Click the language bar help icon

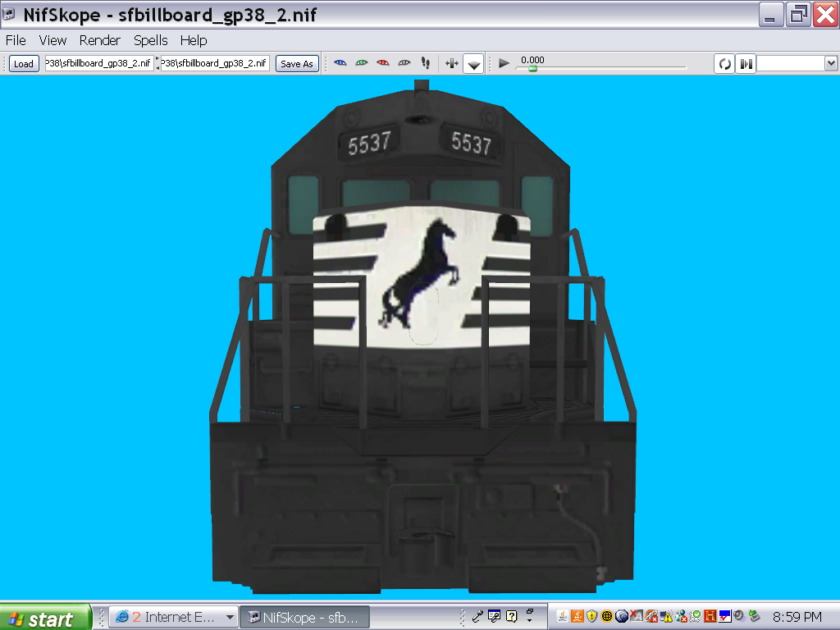[x=512, y=617]
